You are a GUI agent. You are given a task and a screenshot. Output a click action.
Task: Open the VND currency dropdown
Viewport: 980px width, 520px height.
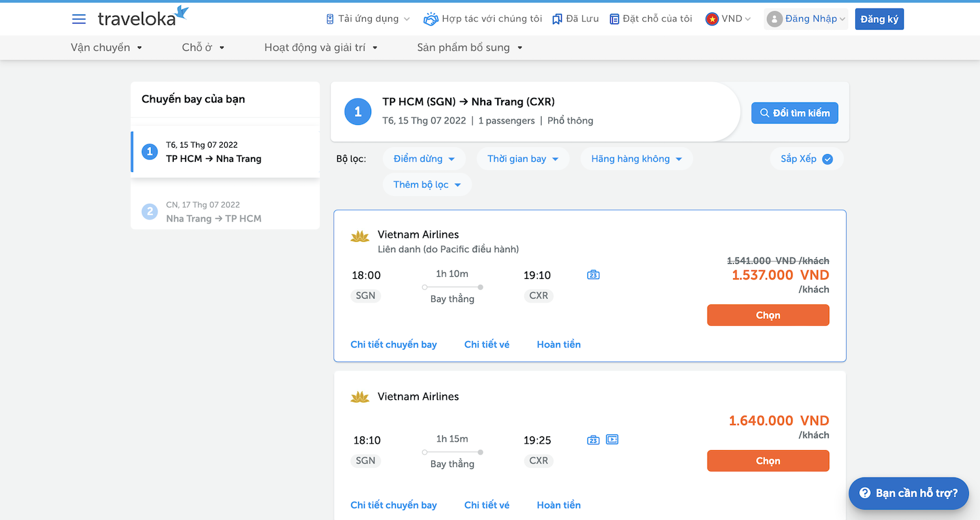click(x=728, y=19)
